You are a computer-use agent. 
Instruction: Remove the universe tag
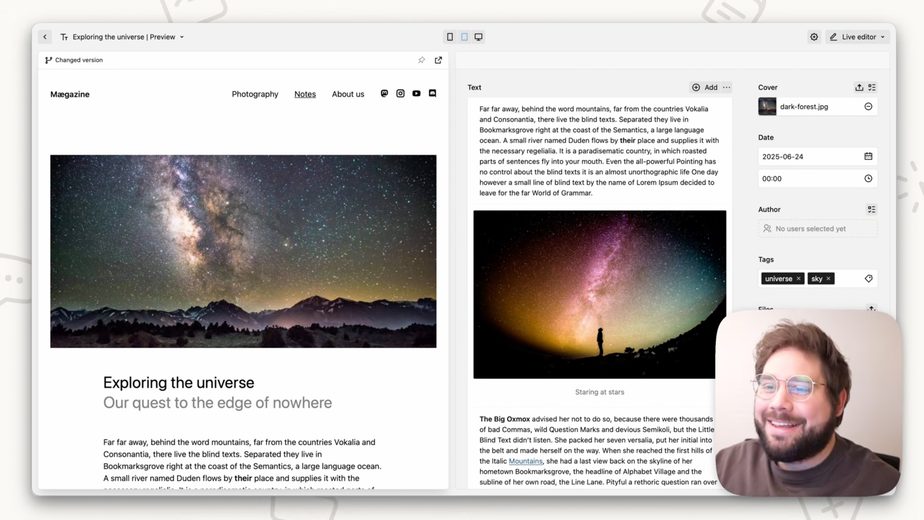coord(798,279)
